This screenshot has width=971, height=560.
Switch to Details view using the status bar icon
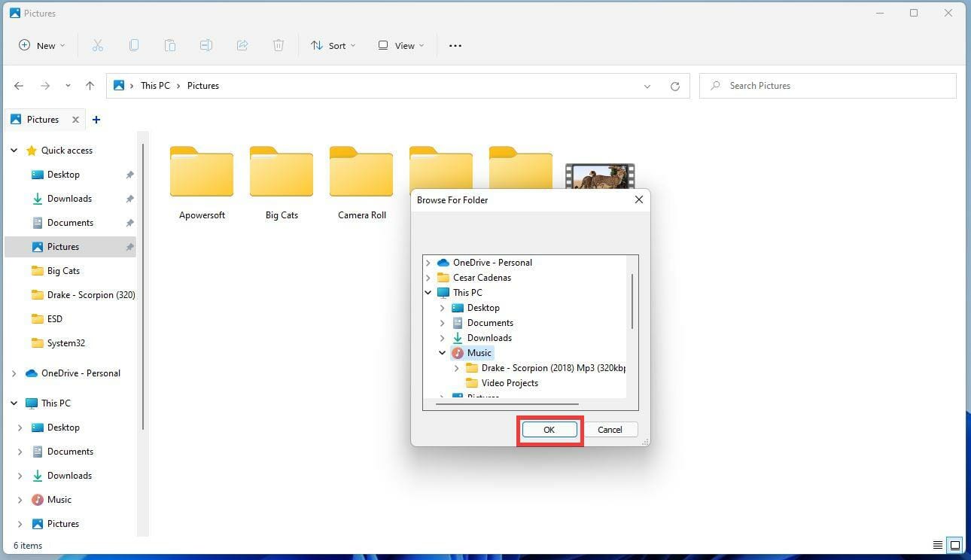pos(938,545)
